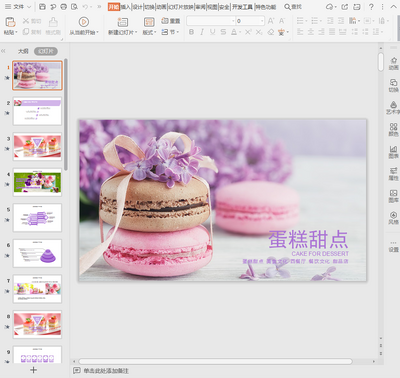Open the Developer Tools ribbon tab
The height and width of the screenshot is (378, 400).
(242, 7)
